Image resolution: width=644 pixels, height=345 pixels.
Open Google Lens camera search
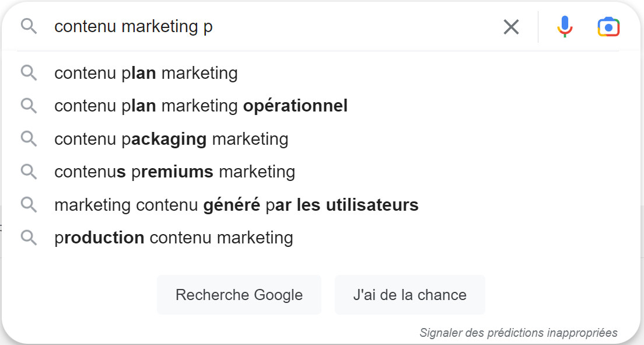click(x=608, y=26)
